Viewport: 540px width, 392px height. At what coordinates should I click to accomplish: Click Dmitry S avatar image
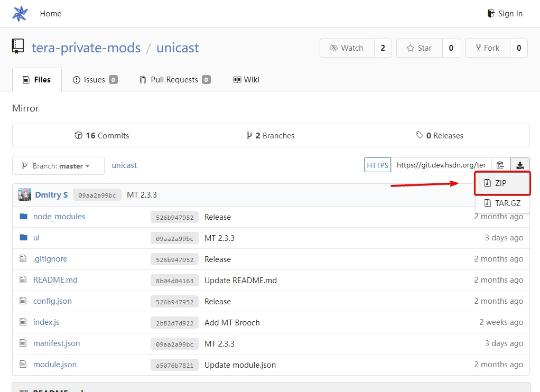coord(25,194)
